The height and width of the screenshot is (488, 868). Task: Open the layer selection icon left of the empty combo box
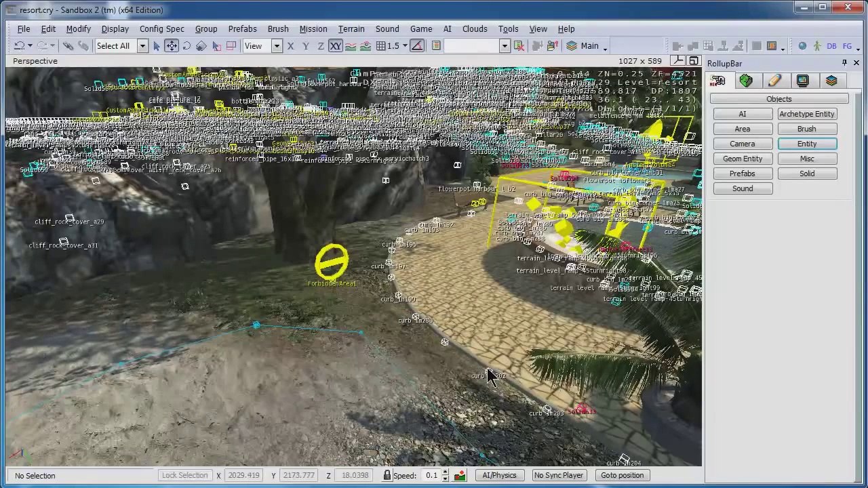click(436, 46)
